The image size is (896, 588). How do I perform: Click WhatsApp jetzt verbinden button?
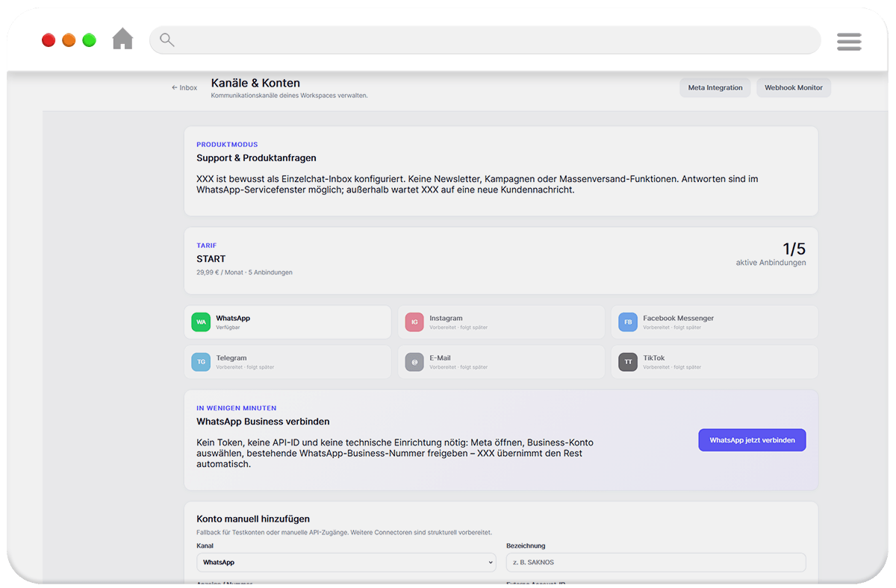pos(752,440)
